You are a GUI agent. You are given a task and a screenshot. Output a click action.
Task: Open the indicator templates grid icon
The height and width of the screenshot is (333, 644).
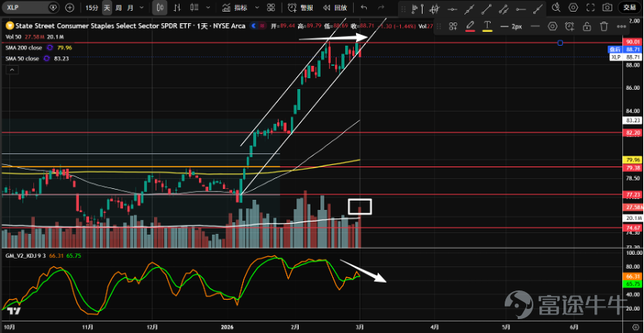point(271,8)
